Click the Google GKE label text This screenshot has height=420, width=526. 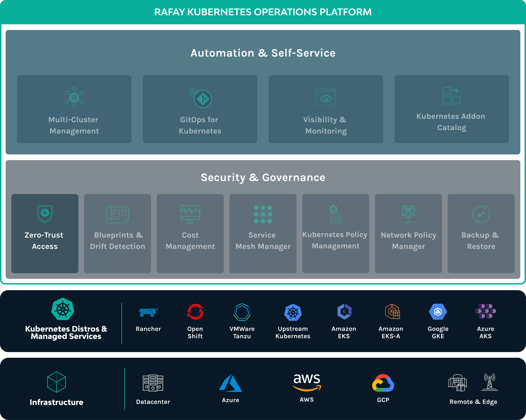pyautogui.click(x=438, y=333)
